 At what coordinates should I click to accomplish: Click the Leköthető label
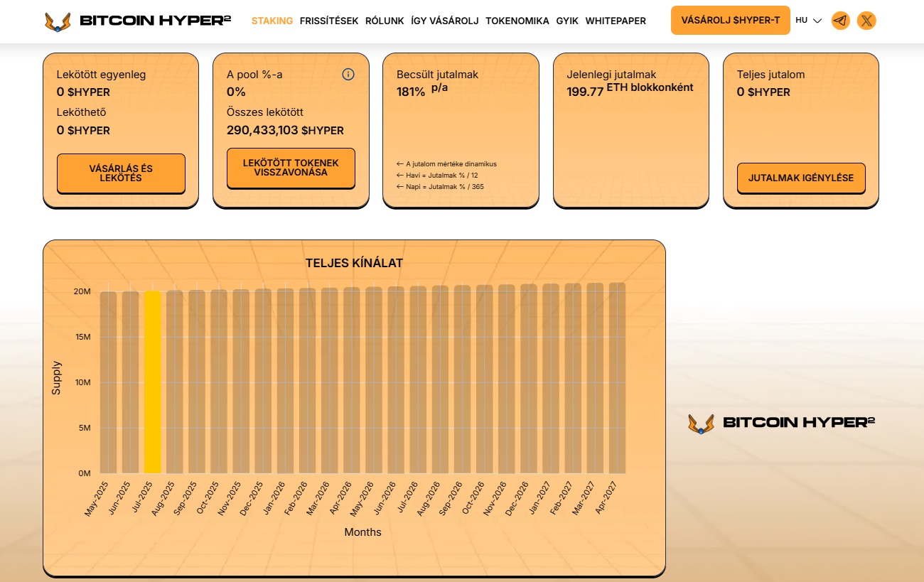tap(82, 112)
